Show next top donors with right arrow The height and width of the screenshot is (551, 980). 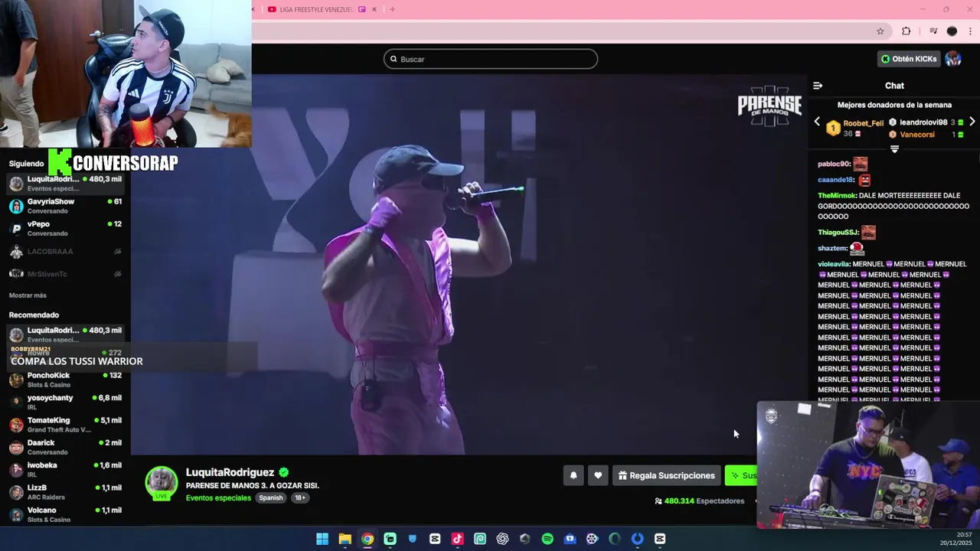pos(972,122)
